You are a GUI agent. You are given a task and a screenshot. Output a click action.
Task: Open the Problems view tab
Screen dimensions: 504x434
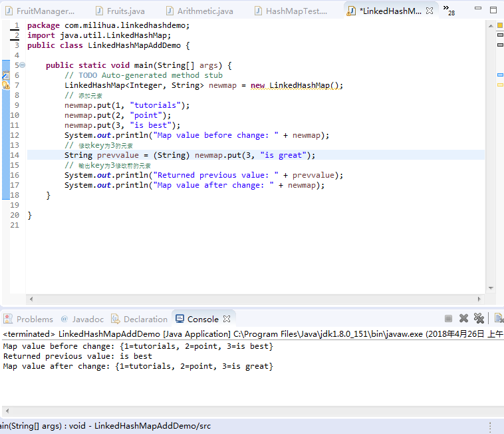[29, 319]
